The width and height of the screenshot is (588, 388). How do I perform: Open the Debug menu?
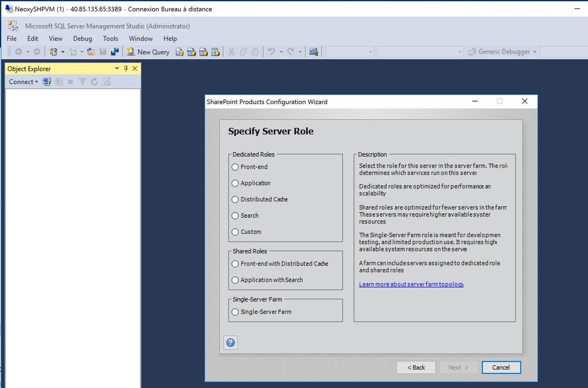click(x=82, y=39)
